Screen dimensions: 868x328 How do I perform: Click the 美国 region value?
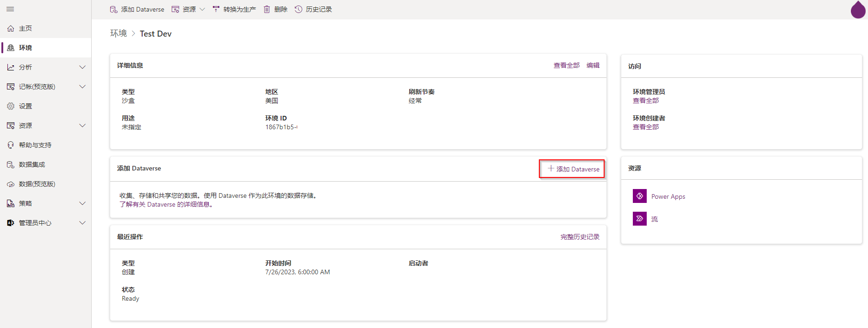[x=272, y=101]
